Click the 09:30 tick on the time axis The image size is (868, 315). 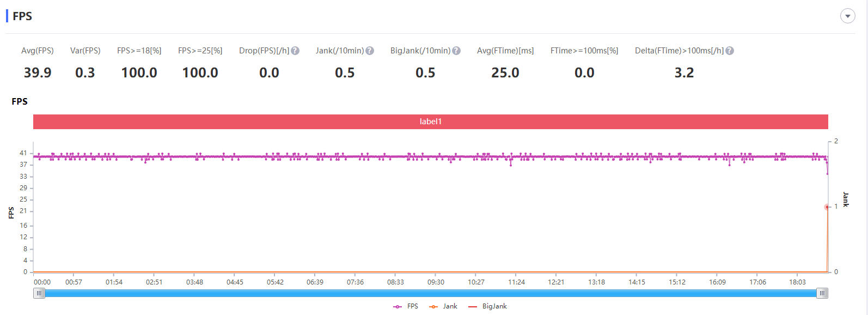coord(436,282)
